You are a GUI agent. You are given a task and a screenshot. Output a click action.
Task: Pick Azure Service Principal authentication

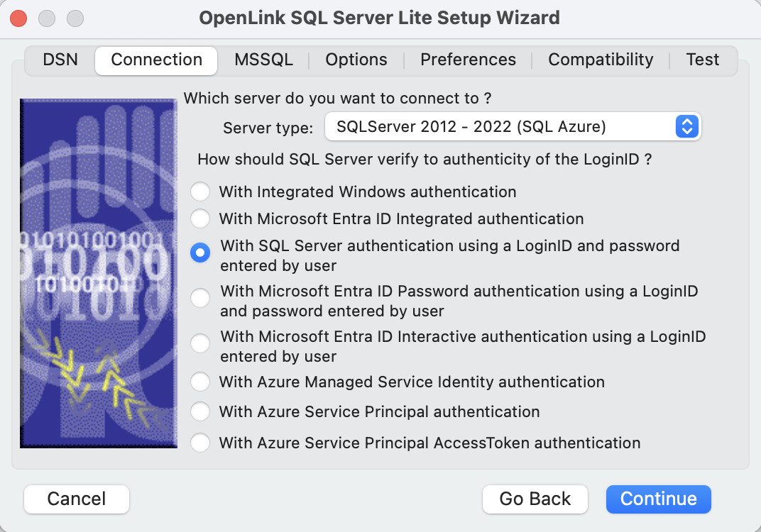pos(200,412)
